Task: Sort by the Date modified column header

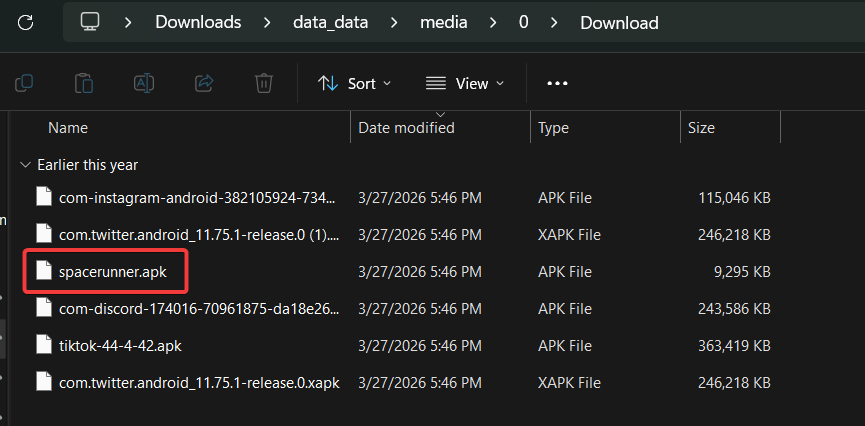Action: [407, 128]
